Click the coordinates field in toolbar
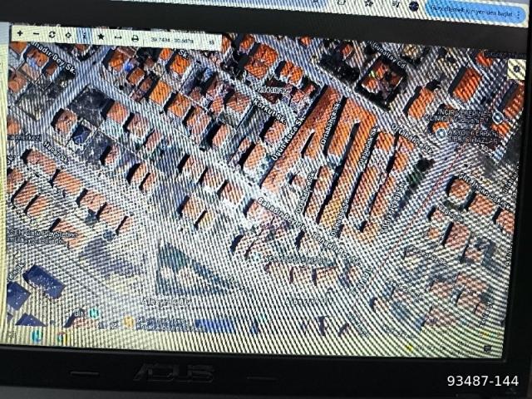The height and width of the screenshot is (399, 532). tap(172, 41)
